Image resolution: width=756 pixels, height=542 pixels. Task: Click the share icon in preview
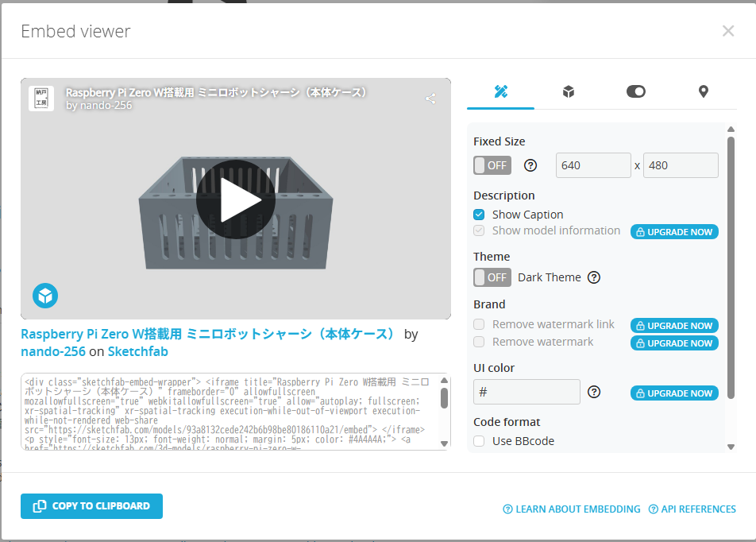coord(430,99)
